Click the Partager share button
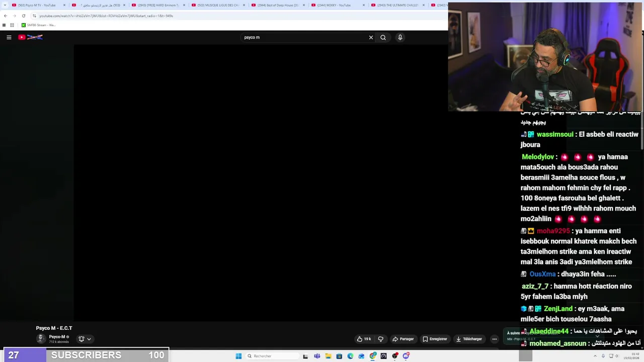This screenshot has width=644, height=362. coord(403,339)
